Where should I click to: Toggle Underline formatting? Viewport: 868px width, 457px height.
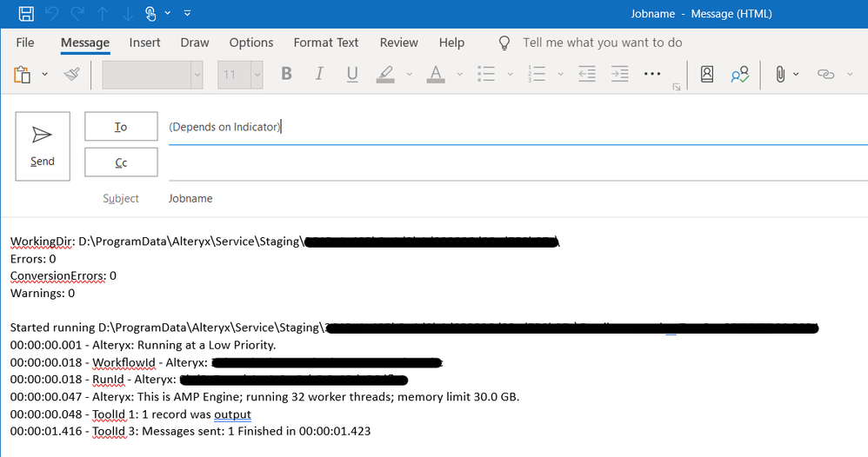[352, 74]
